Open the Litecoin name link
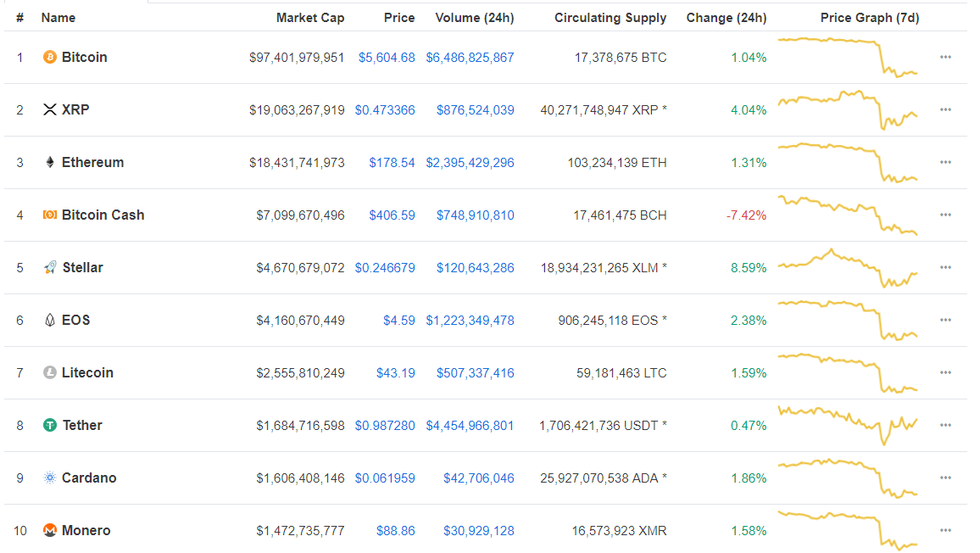 coord(87,373)
